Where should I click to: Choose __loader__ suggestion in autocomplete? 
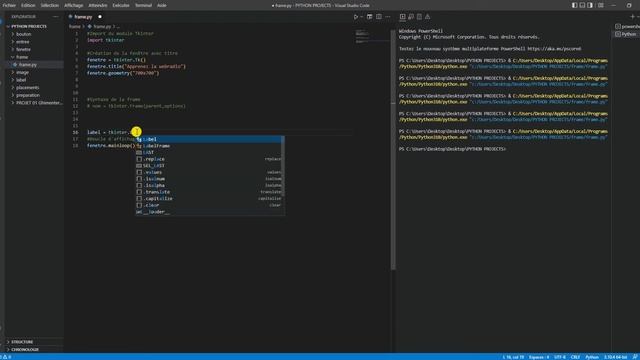208,212
